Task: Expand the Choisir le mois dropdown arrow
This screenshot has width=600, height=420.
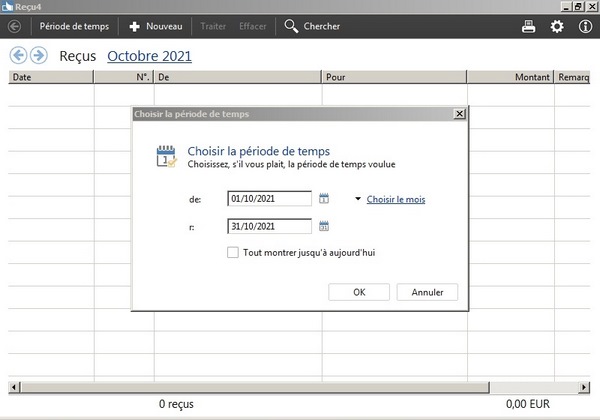Action: click(x=358, y=199)
